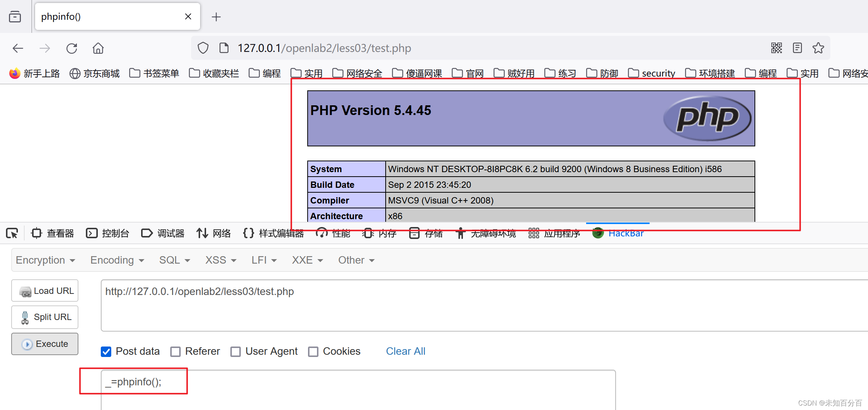Bookmark this page with the star
The width and height of the screenshot is (868, 410).
(818, 48)
